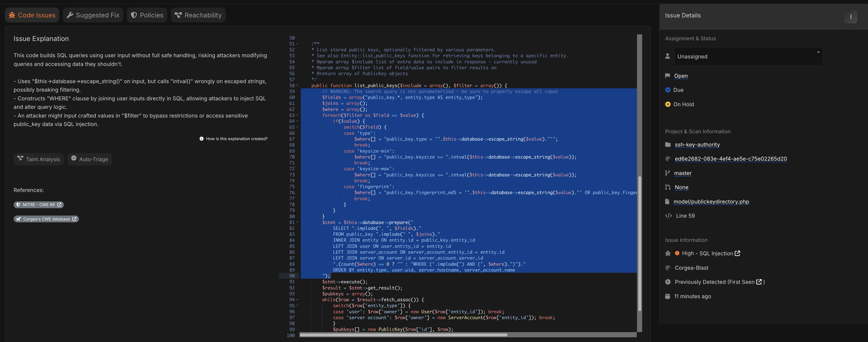Image resolution: width=868 pixels, height=342 pixels.
Task: Open the model/publickeydirectory.php file link
Action: pos(711,202)
